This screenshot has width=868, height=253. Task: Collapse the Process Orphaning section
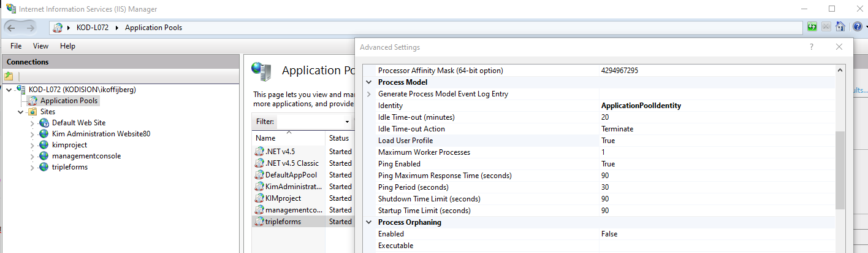point(369,222)
